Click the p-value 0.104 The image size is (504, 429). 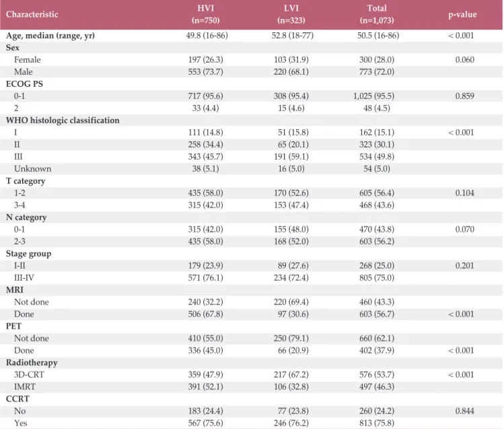click(465, 193)
